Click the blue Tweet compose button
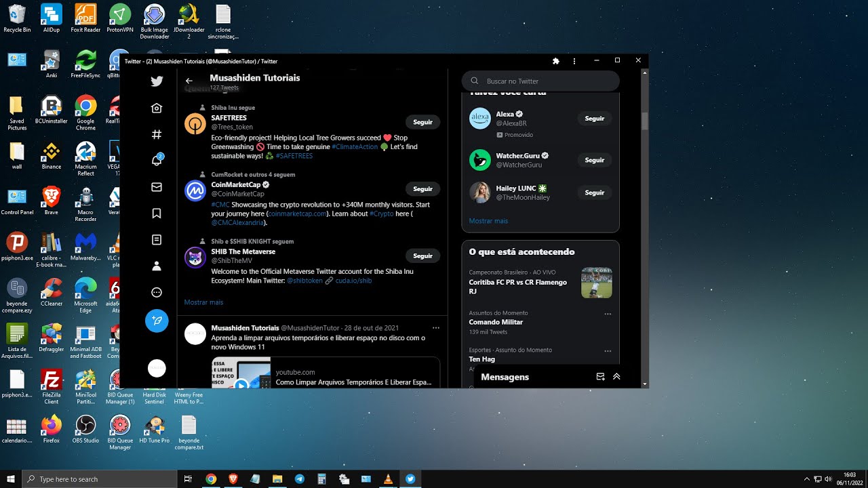Screen dimensions: 868x488 pyautogui.click(x=157, y=321)
